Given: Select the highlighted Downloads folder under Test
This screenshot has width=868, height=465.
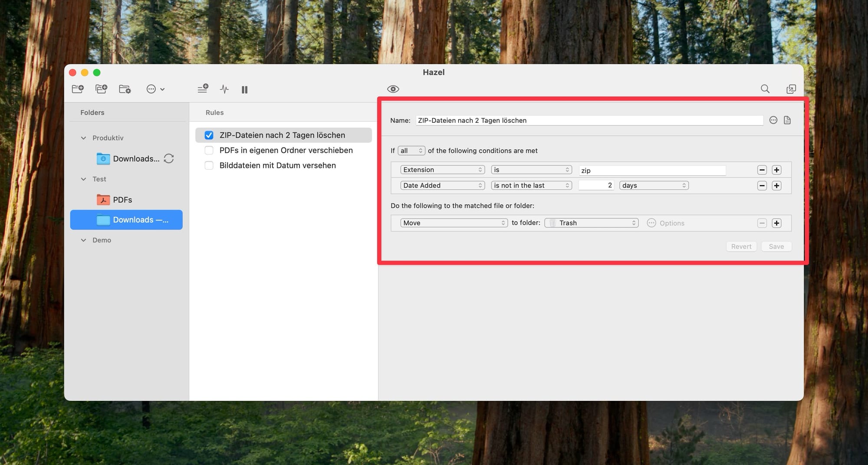Looking at the screenshot, I should 126,220.
